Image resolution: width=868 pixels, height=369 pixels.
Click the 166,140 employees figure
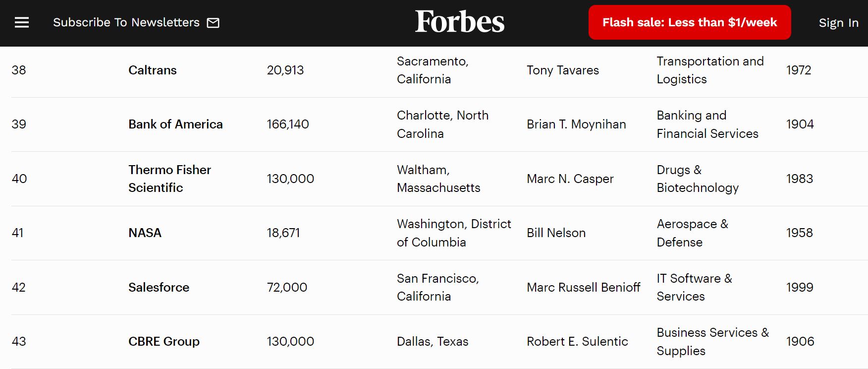(287, 124)
